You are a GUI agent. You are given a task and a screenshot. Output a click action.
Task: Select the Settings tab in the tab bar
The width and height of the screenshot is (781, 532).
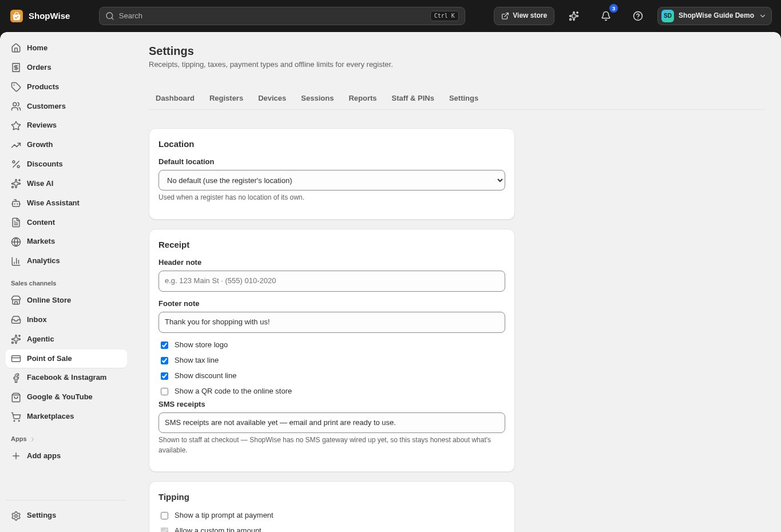(463, 98)
